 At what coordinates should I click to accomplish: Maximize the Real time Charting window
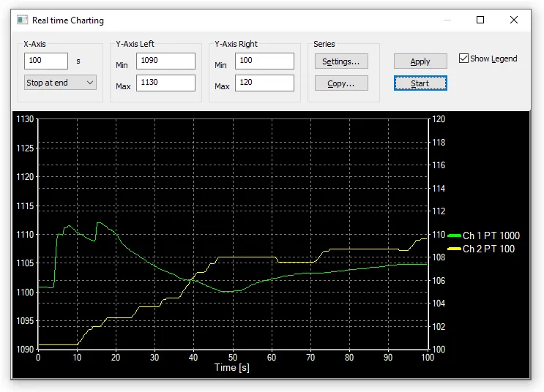pyautogui.click(x=480, y=20)
